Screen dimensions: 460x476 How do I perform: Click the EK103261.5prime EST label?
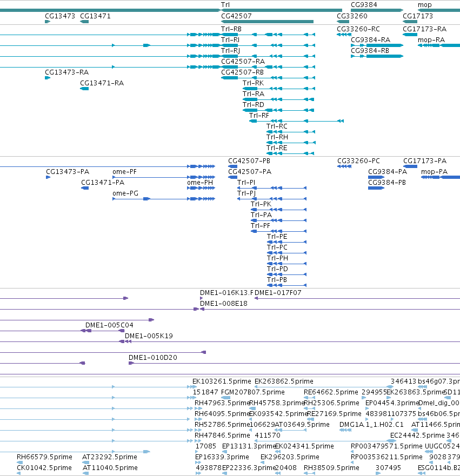(222, 381)
